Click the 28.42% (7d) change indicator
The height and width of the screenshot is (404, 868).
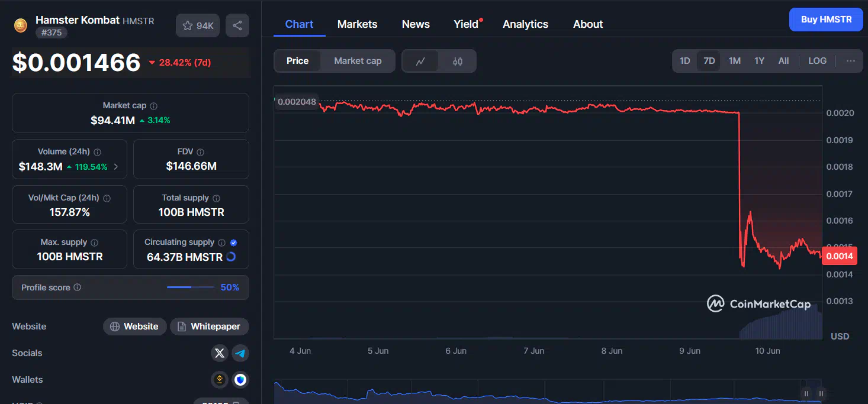[x=179, y=62]
